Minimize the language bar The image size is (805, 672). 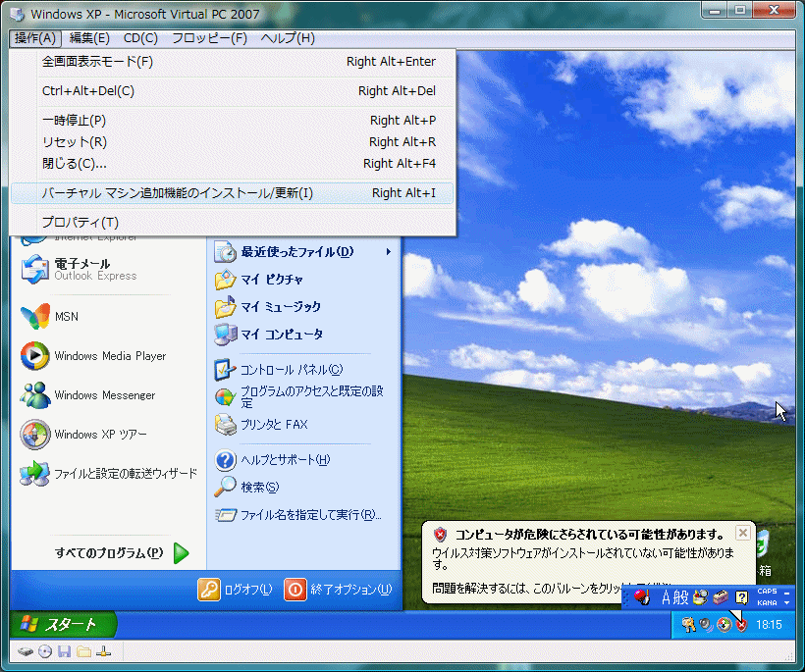coord(787,592)
